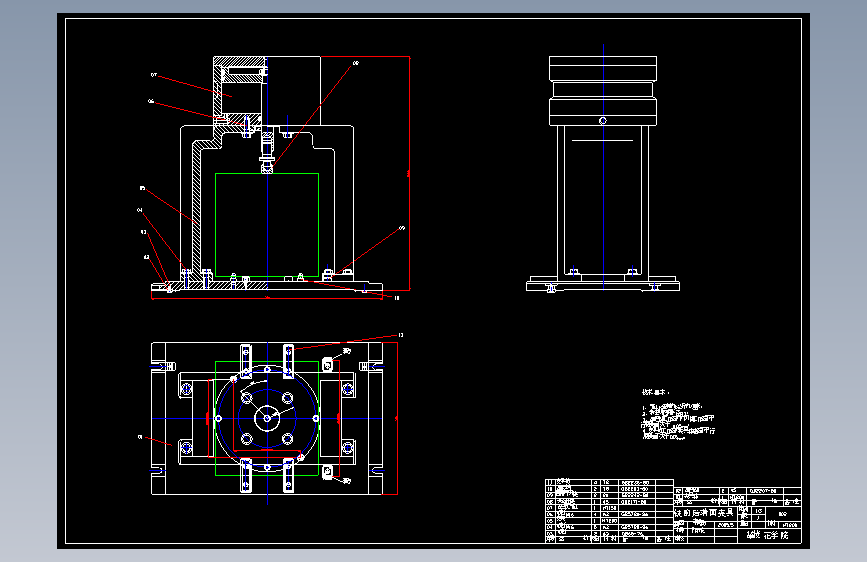Image resolution: width=867 pixels, height=562 pixels.
Task: Click the technical requirements heading 技术要求
Action: [655, 392]
